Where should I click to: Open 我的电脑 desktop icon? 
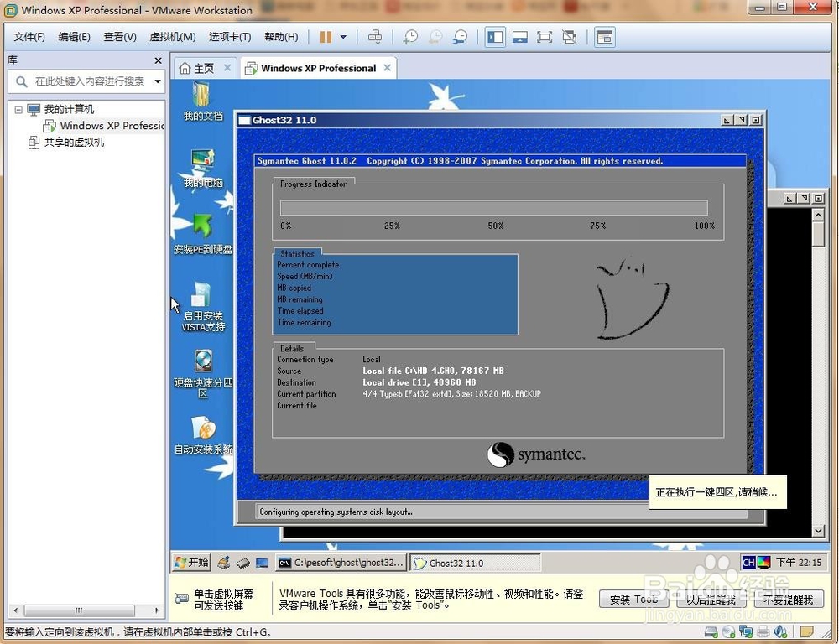click(202, 169)
